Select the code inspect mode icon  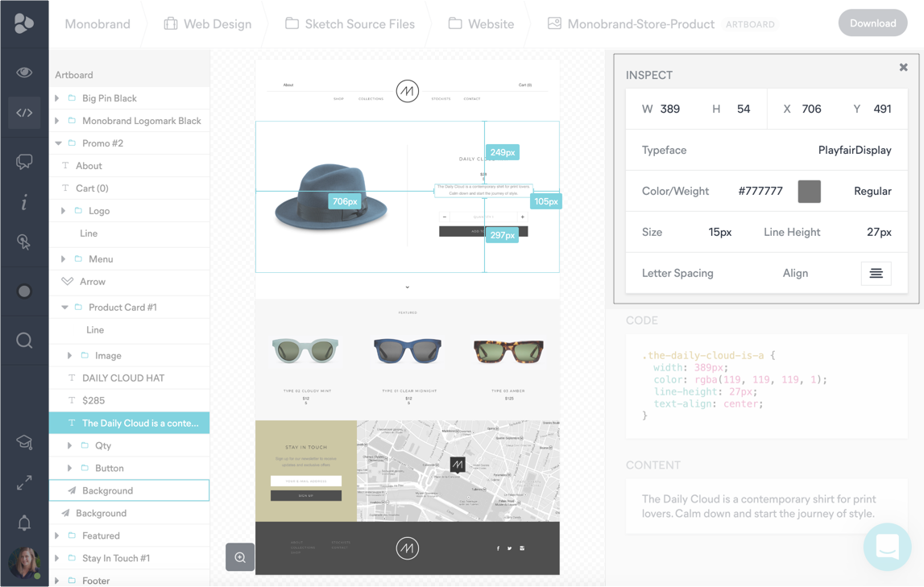(x=24, y=113)
